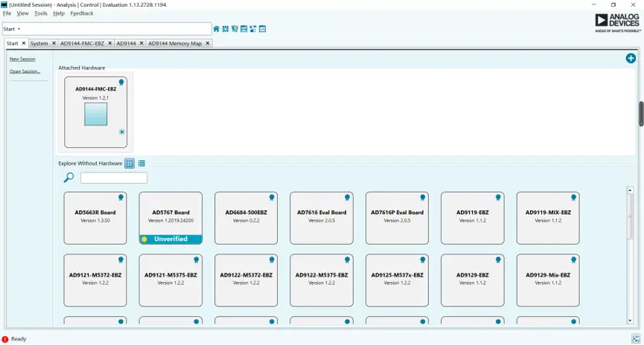The width and height of the screenshot is (644, 345).
Task: Click the ribbon badge on AD9121-M5375-EBZ
Action: (197, 260)
